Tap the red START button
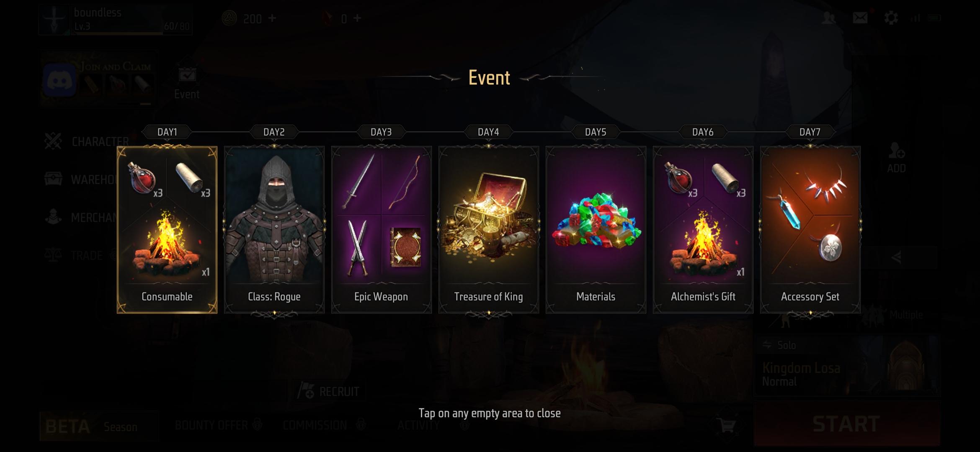980x452 pixels. coord(846,424)
